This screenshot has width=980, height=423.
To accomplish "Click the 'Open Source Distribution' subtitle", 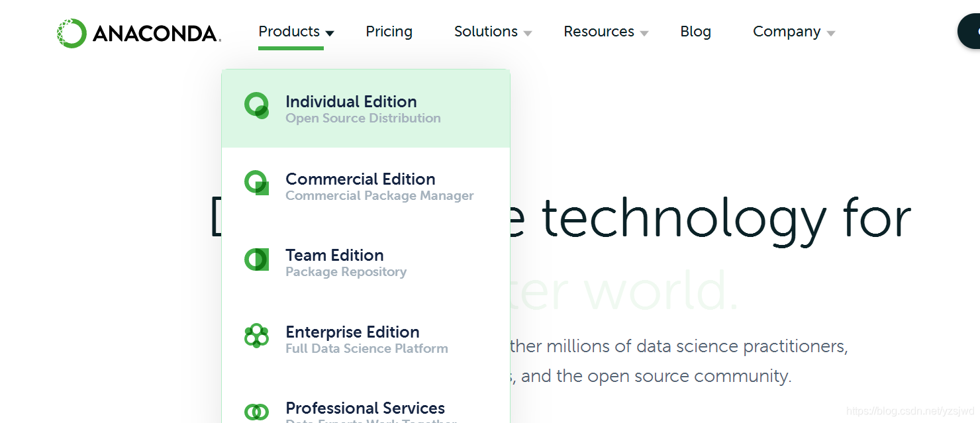I will 363,118.
